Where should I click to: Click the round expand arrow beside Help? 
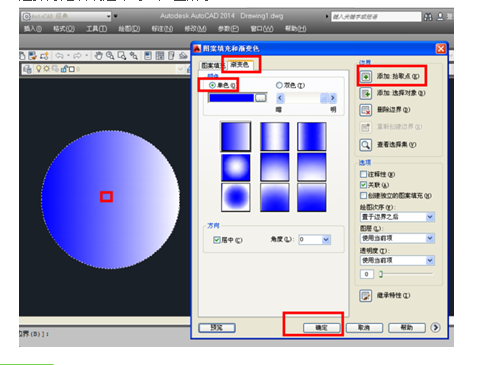click(x=435, y=328)
